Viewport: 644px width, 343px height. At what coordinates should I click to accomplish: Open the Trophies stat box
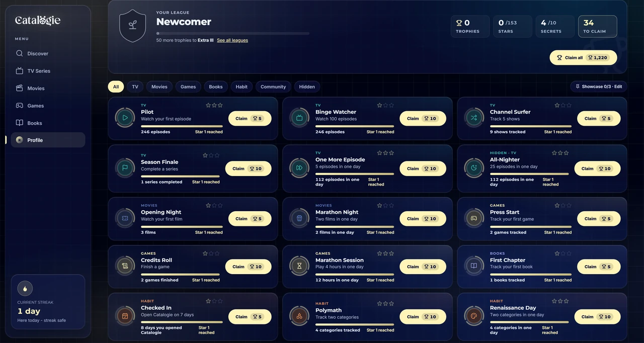point(470,26)
